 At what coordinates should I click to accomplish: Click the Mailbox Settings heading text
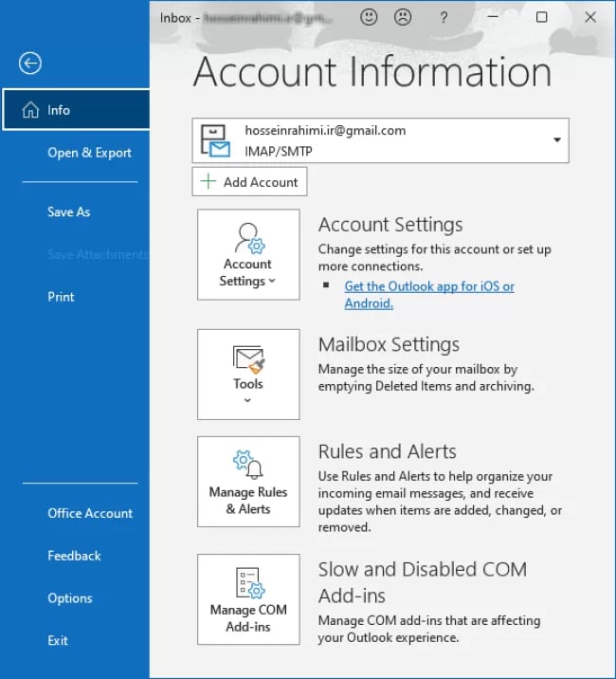coord(389,344)
